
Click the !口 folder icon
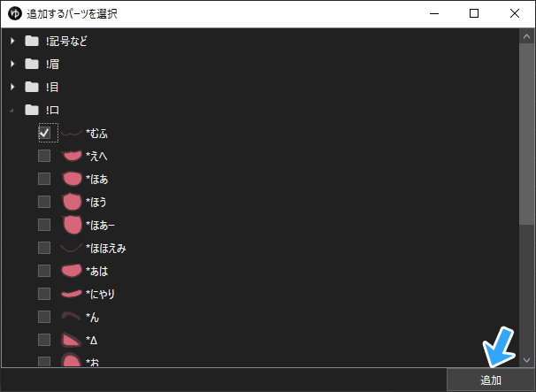click(32, 110)
